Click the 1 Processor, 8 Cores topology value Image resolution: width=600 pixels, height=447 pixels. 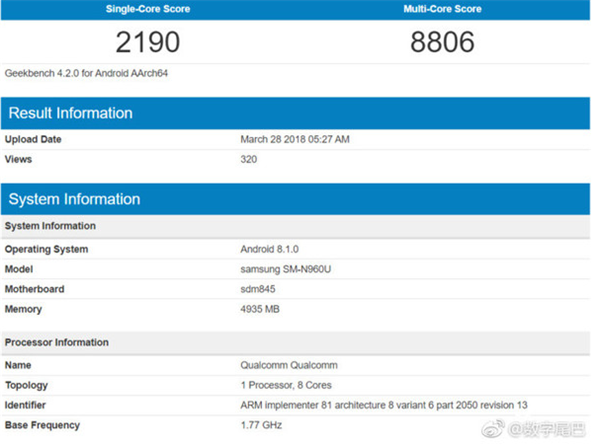287,385
